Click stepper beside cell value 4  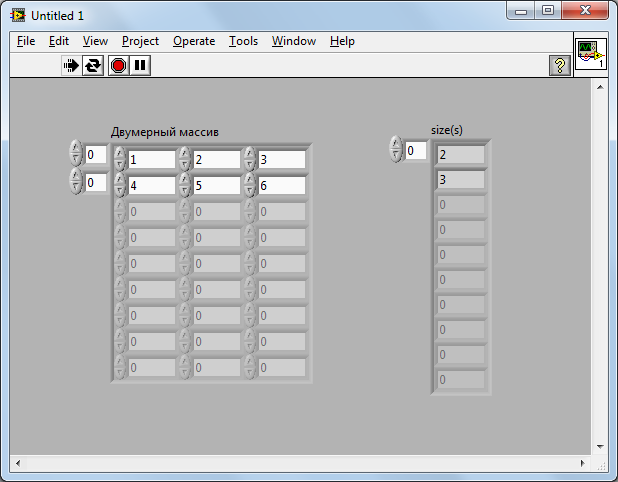coord(120,185)
